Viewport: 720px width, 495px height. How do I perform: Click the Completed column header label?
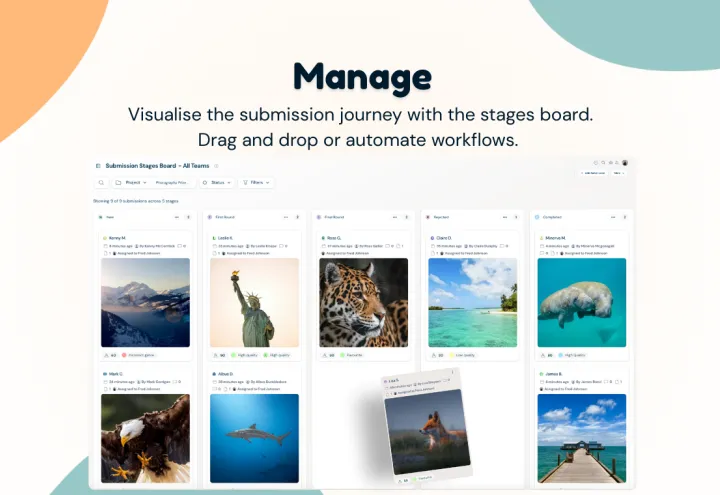552,217
